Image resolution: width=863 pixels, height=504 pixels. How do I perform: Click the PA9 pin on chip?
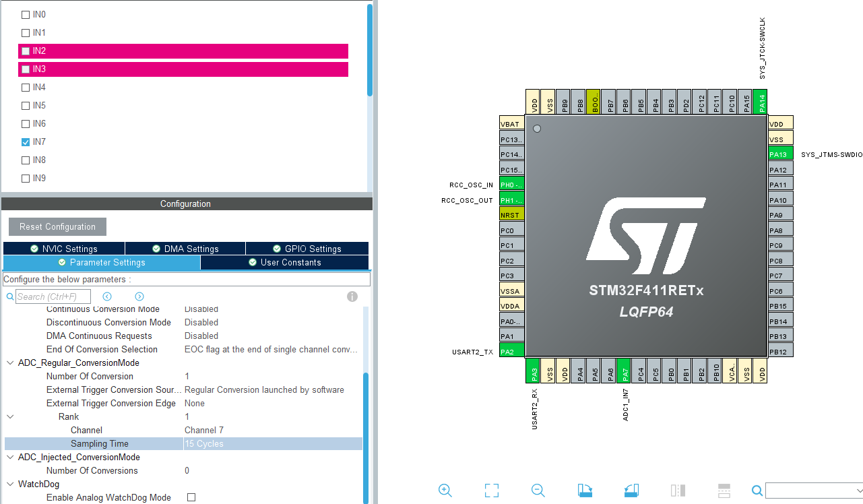(x=781, y=215)
